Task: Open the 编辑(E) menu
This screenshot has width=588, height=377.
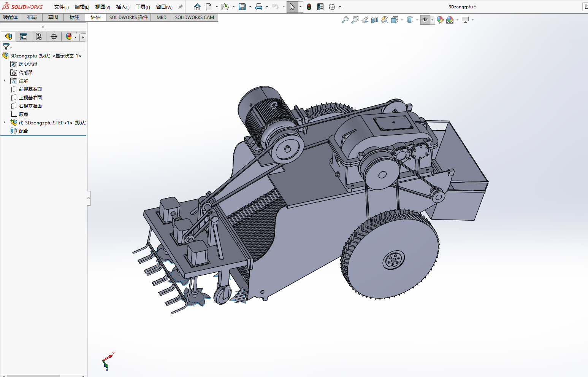Action: [x=82, y=7]
